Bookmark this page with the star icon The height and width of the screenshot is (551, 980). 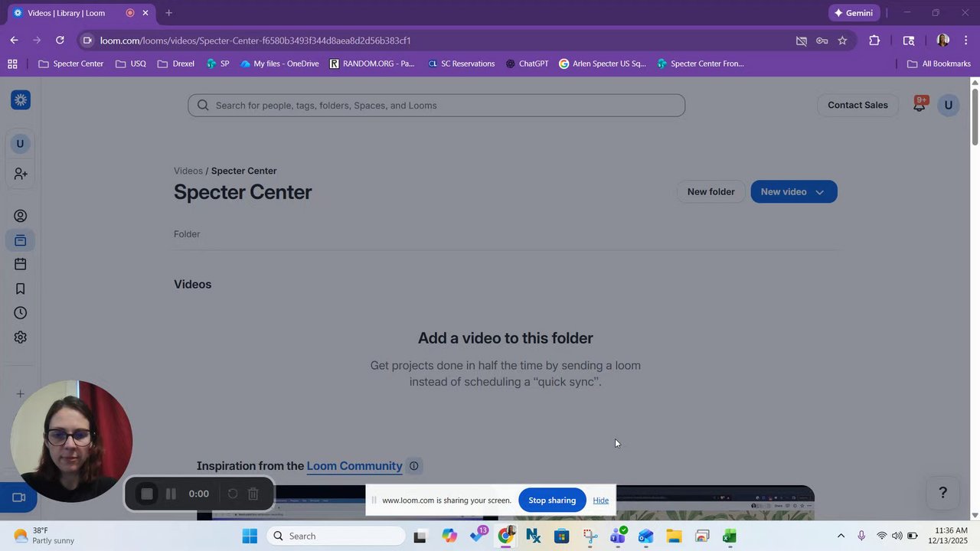tap(842, 41)
